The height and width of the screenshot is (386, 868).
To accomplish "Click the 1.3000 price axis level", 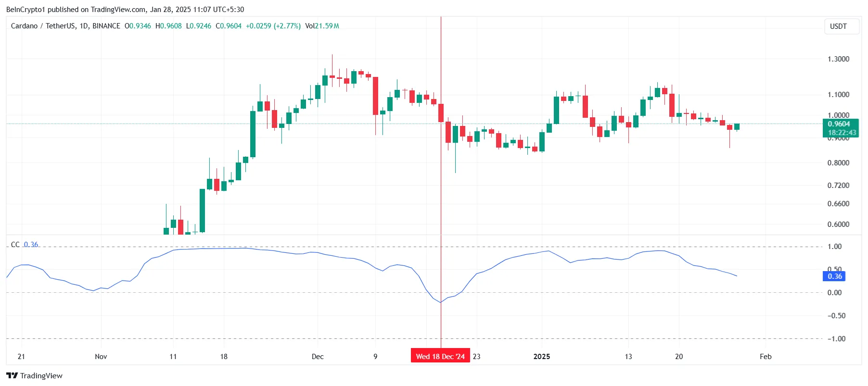I will [x=838, y=59].
